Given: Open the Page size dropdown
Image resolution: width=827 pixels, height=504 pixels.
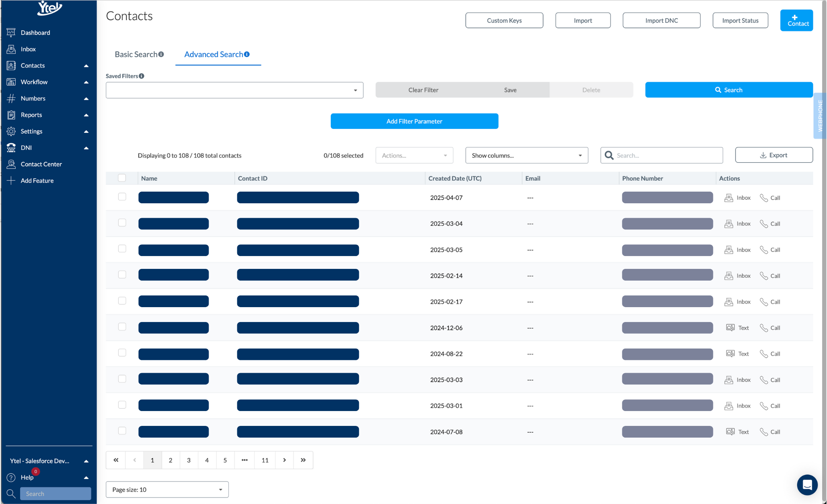Looking at the screenshot, I should 167,490.
